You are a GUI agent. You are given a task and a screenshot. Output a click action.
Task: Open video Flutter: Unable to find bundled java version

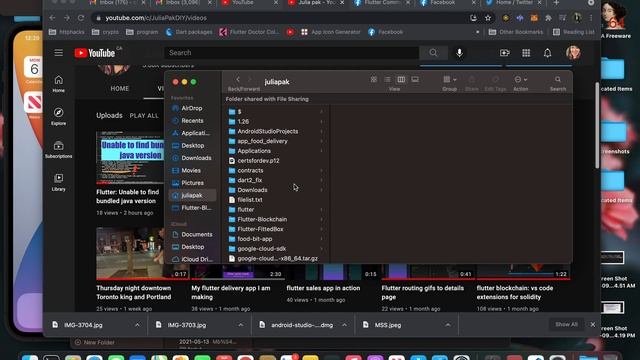tap(128, 196)
